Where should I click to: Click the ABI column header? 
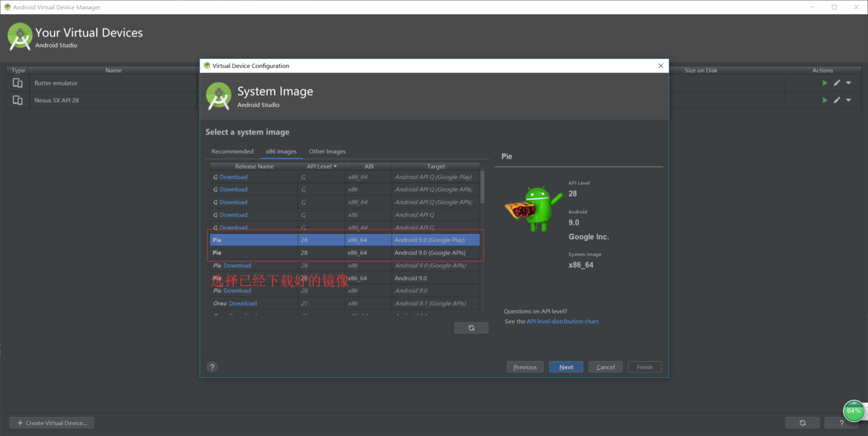[368, 167]
